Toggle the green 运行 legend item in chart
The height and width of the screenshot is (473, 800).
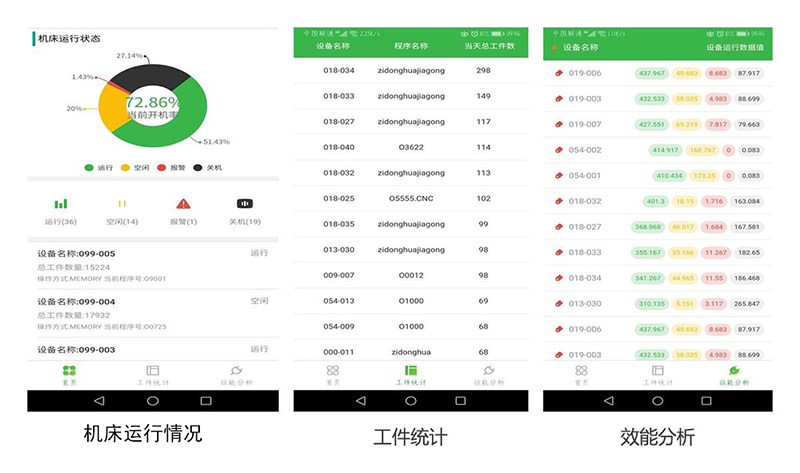coord(99,167)
